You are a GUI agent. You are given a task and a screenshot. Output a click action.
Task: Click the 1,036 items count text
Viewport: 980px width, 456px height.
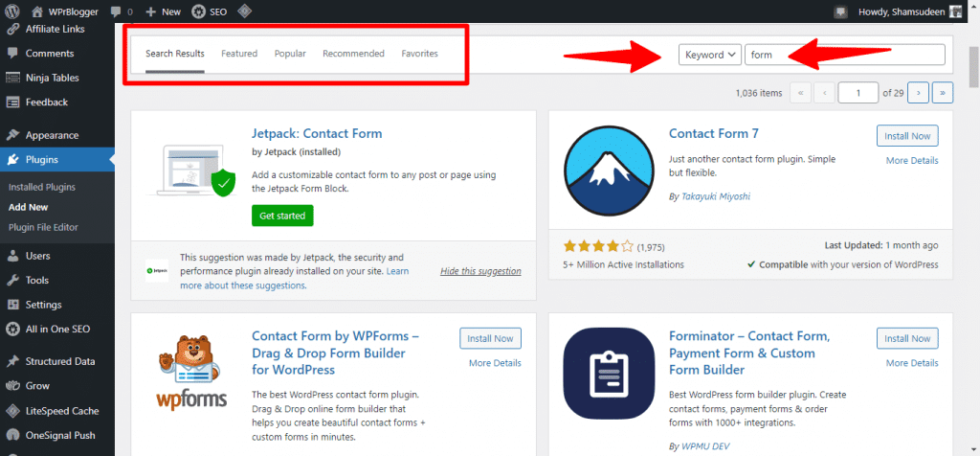pos(759,93)
